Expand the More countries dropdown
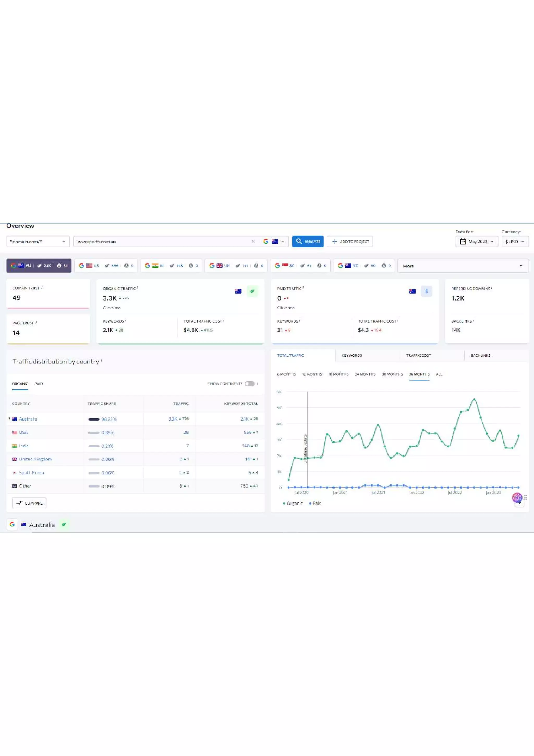Screen dimensions: 534x756 (463, 266)
